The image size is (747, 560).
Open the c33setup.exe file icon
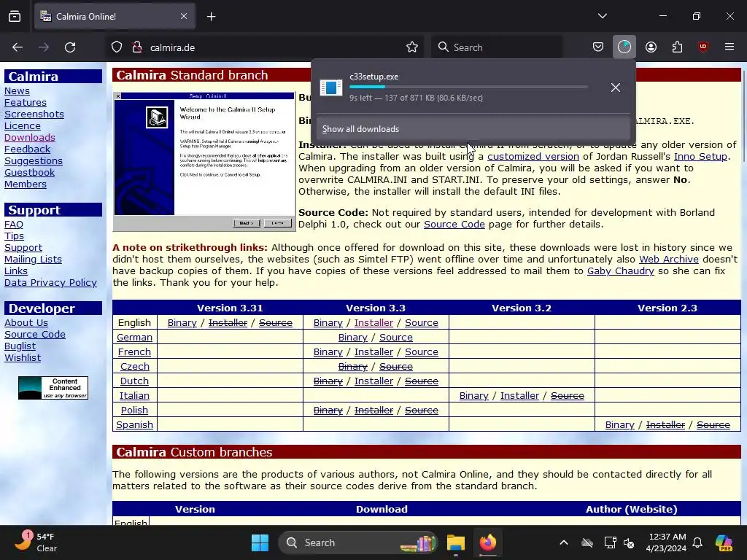[x=331, y=87]
